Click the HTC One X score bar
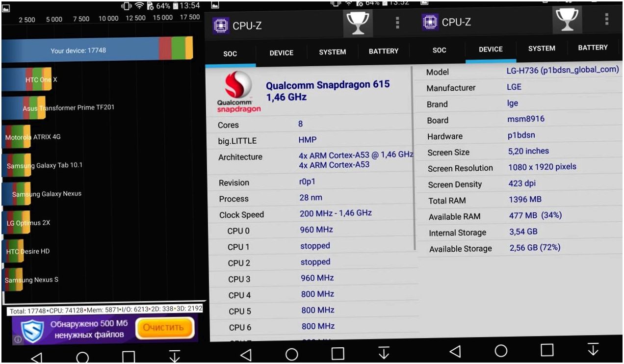Image resolution: width=624 pixels, height=364 pixels. point(26,79)
